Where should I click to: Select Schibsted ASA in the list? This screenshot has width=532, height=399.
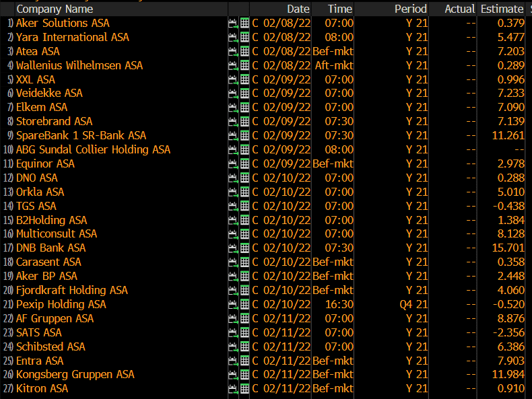coord(51,347)
